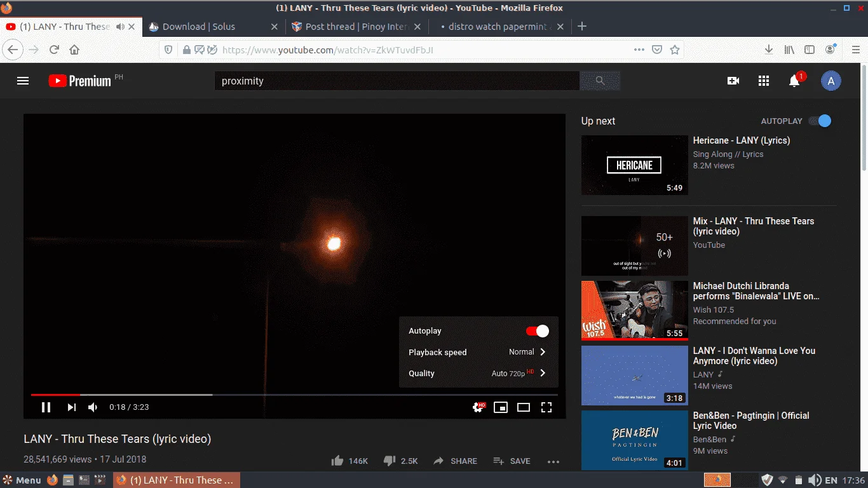Open the YouTube hamburger guide menu
The height and width of the screenshot is (488, 868).
click(x=23, y=81)
